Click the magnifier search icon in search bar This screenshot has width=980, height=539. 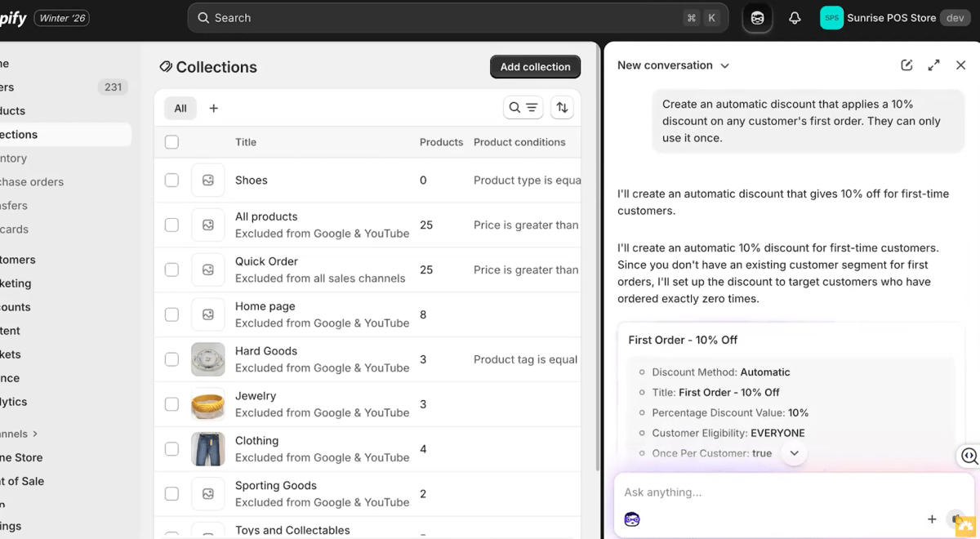[203, 18]
